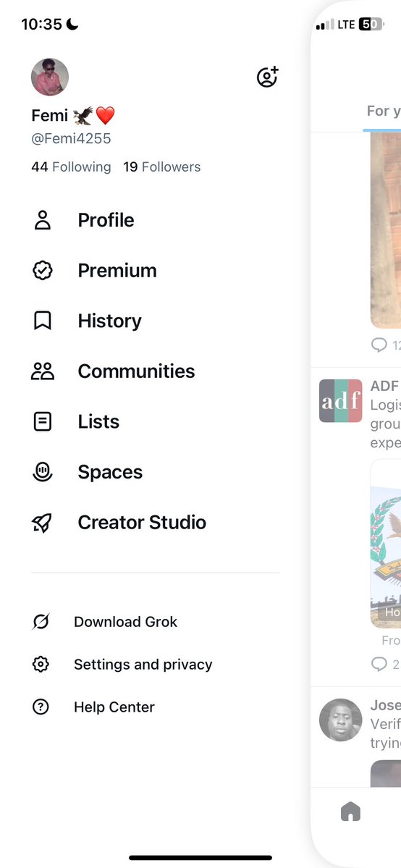401x868 pixels.
Task: Click the Creator Studio rocket icon
Action: click(x=43, y=522)
